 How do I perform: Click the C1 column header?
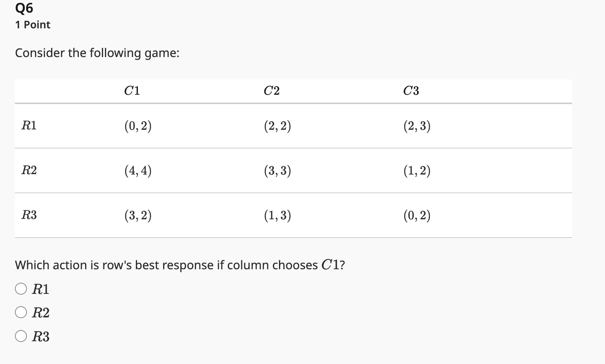click(x=131, y=90)
